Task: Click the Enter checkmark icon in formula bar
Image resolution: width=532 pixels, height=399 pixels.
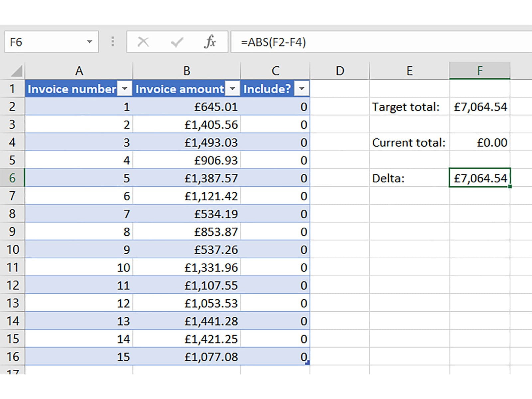Action: [x=177, y=42]
